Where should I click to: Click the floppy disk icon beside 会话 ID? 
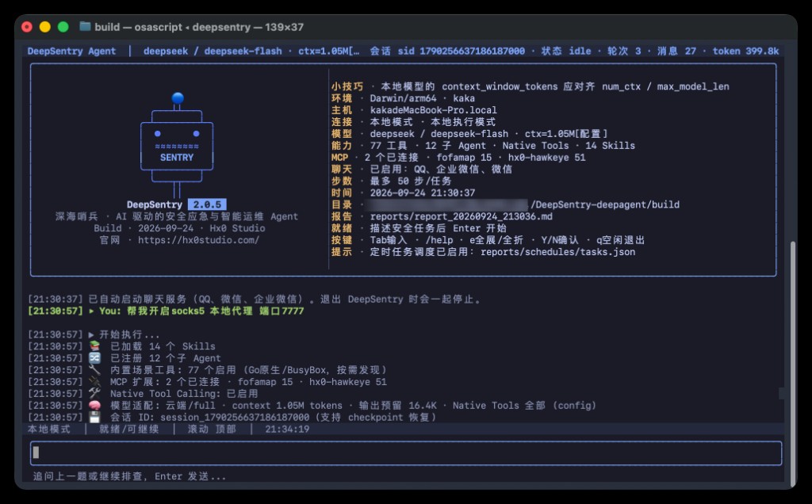[94, 417]
